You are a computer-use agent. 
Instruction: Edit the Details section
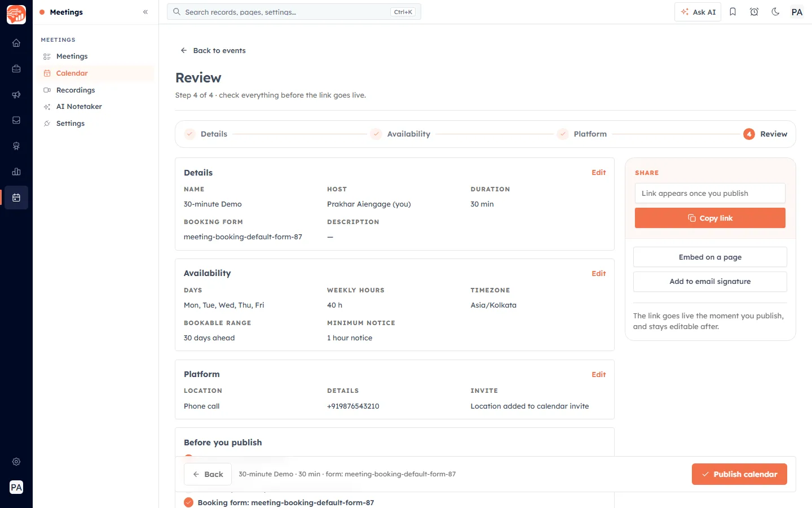[598, 173]
